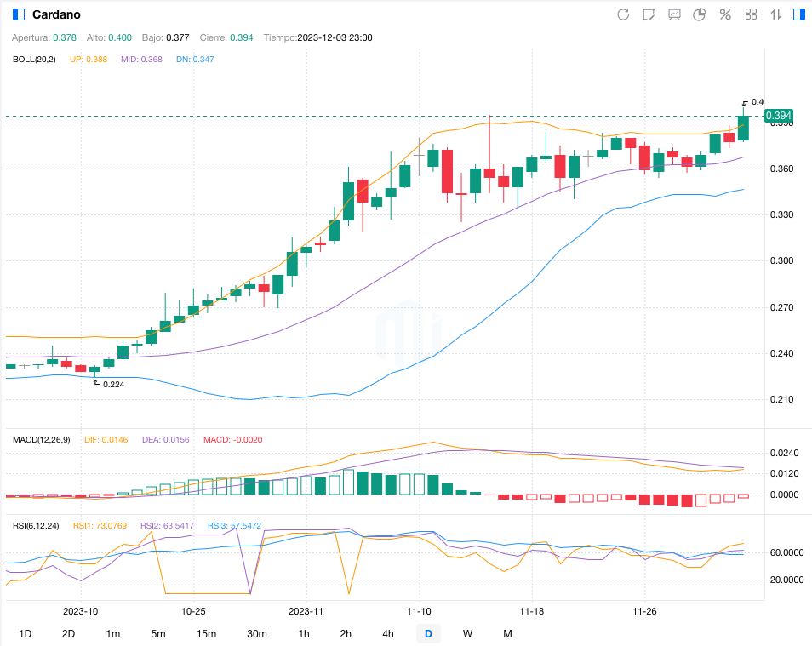Toggle the right sidebar panel icon
Viewport: 812px width, 646px height.
(x=798, y=14)
